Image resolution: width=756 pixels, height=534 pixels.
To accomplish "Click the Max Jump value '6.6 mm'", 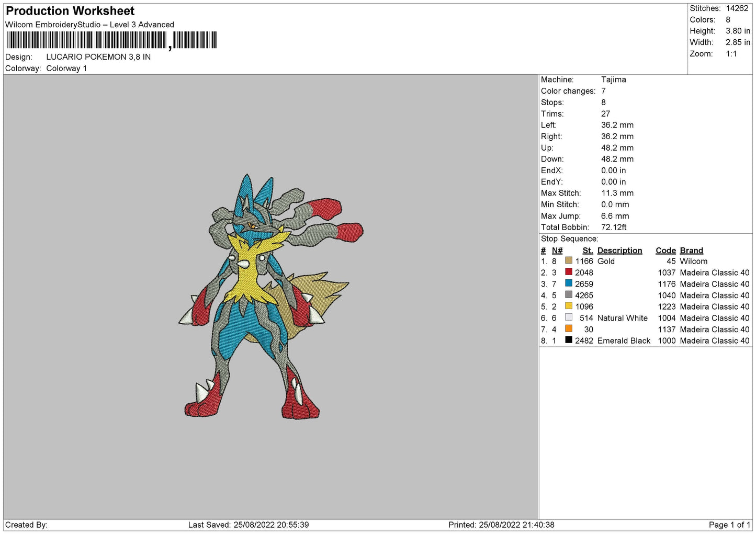I will [x=615, y=216].
